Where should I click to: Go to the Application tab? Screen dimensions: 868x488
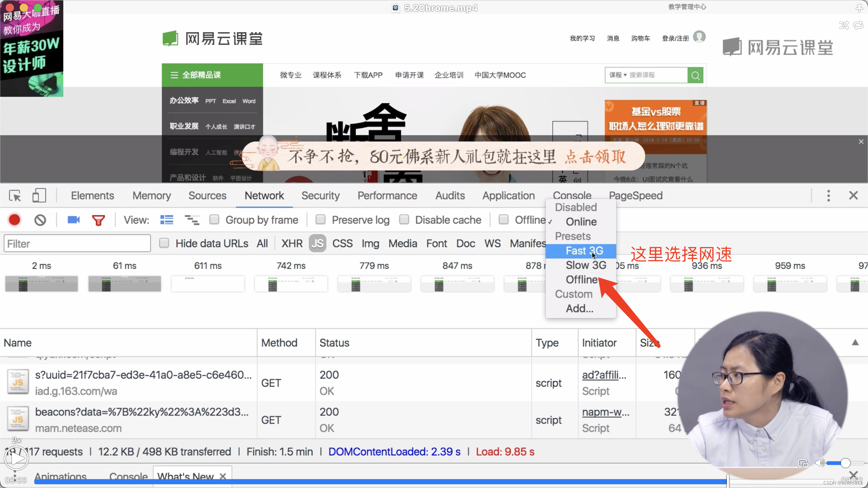tap(508, 196)
